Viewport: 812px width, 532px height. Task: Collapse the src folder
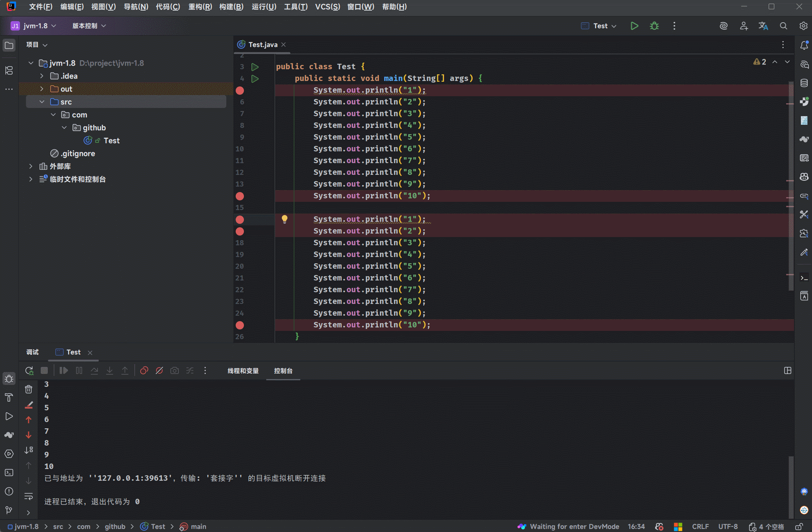click(x=42, y=102)
